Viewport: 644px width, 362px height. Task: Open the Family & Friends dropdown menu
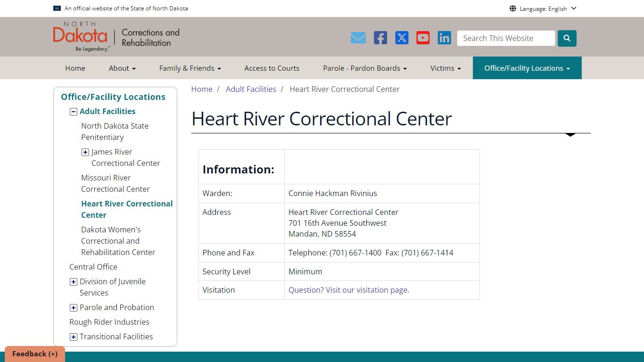[x=190, y=68]
